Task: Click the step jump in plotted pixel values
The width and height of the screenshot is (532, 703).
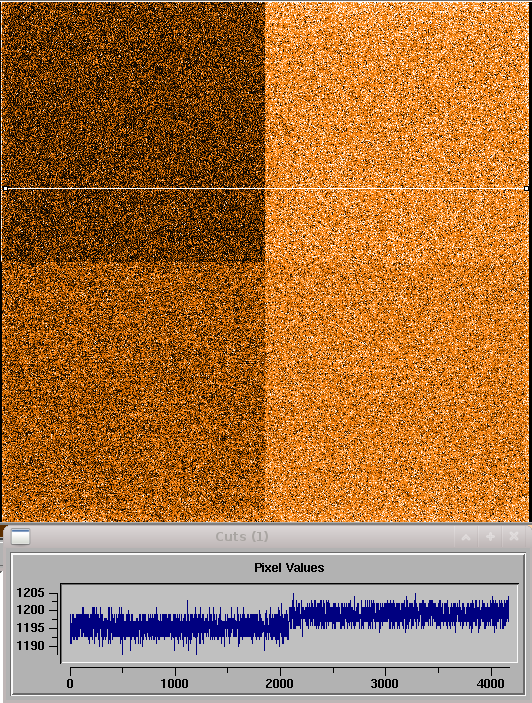Action: (x=289, y=621)
